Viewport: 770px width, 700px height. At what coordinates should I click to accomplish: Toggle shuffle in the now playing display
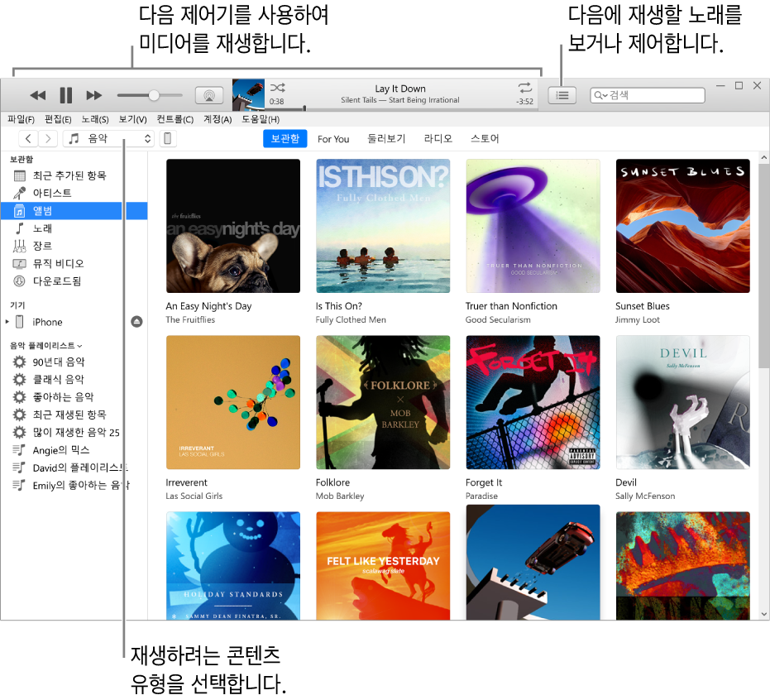point(277,88)
